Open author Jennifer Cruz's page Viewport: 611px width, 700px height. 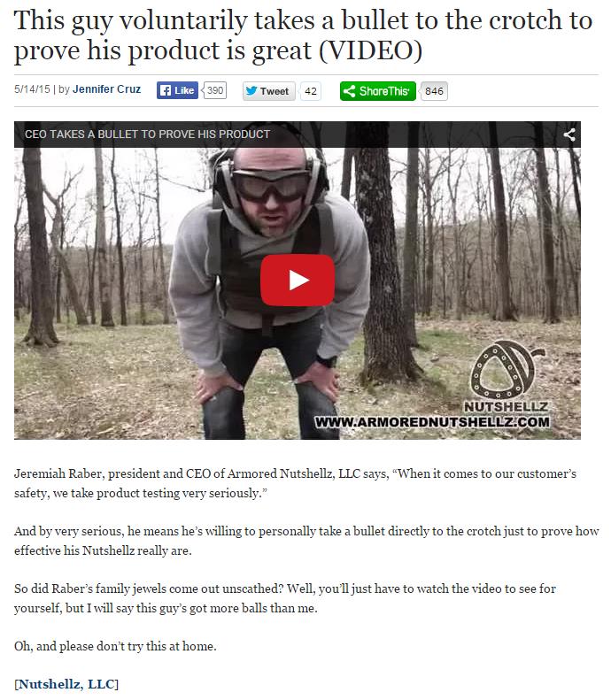click(x=107, y=89)
